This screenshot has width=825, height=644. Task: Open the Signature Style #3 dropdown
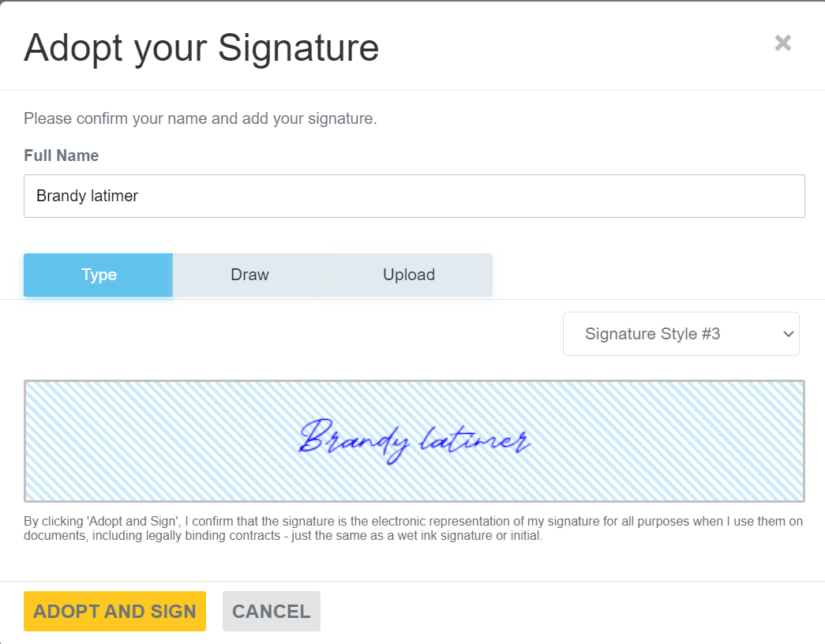point(681,334)
